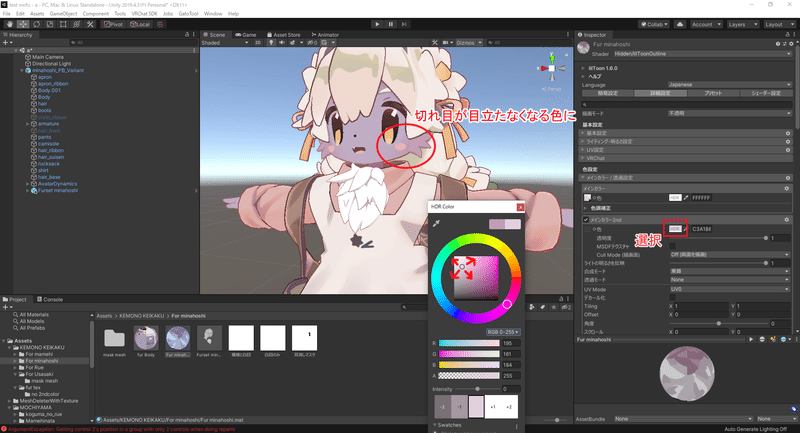Open the Layers dropdown
The width and height of the screenshot is (800, 433).
741,24
